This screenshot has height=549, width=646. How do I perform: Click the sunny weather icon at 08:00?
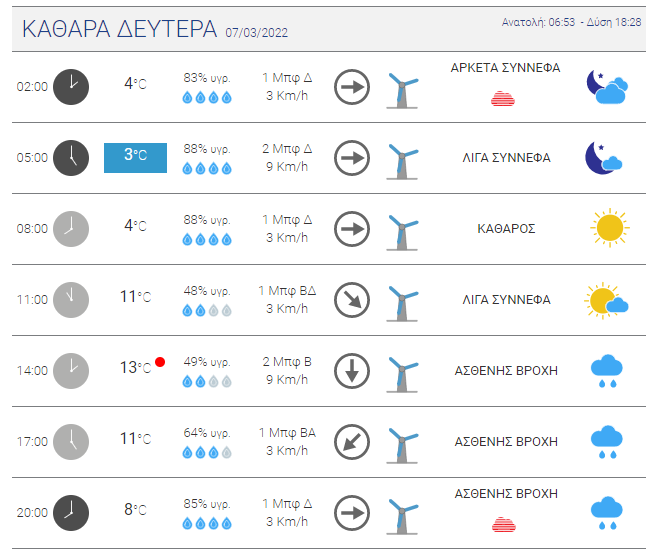[x=608, y=228]
